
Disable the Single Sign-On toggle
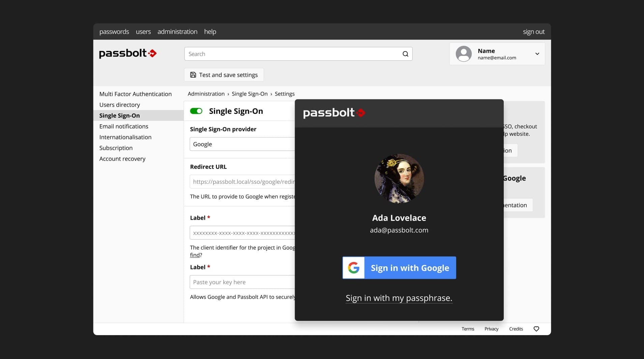pos(196,111)
